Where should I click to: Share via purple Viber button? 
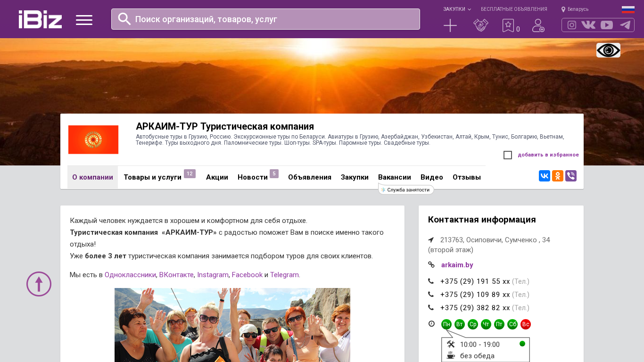pos(571,176)
